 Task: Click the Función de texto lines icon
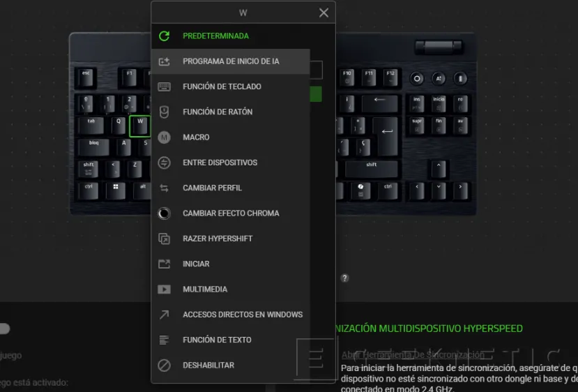(x=164, y=340)
